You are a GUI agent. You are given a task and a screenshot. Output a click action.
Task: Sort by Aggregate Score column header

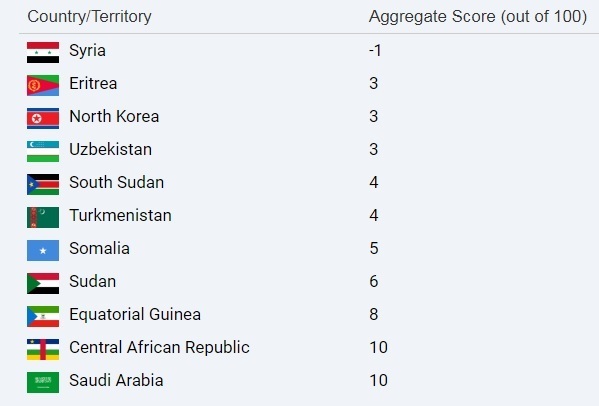(478, 16)
